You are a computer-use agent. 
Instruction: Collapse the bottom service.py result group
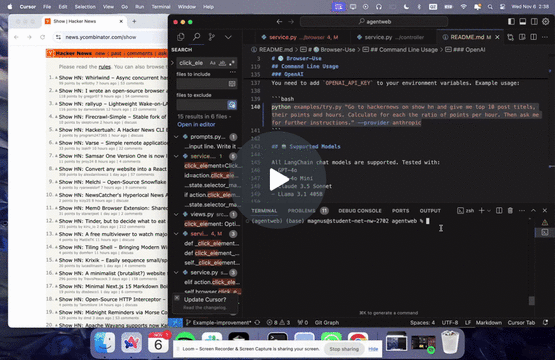tap(176, 272)
